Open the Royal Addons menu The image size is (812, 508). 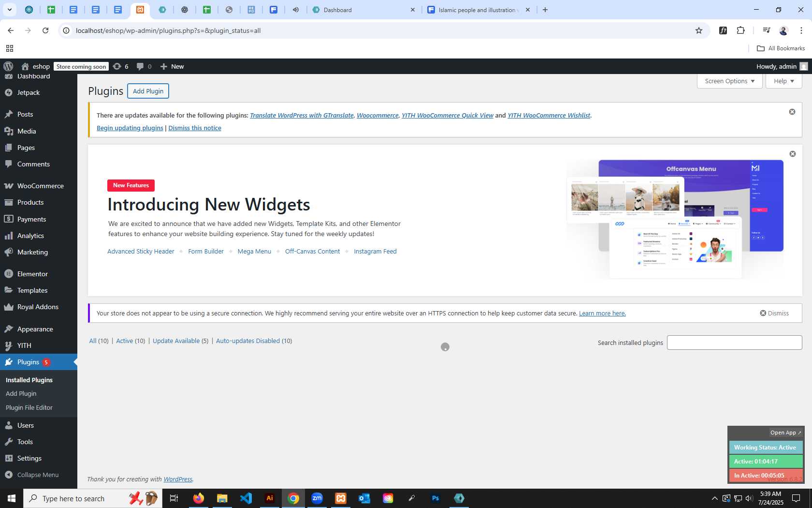pos(39,307)
